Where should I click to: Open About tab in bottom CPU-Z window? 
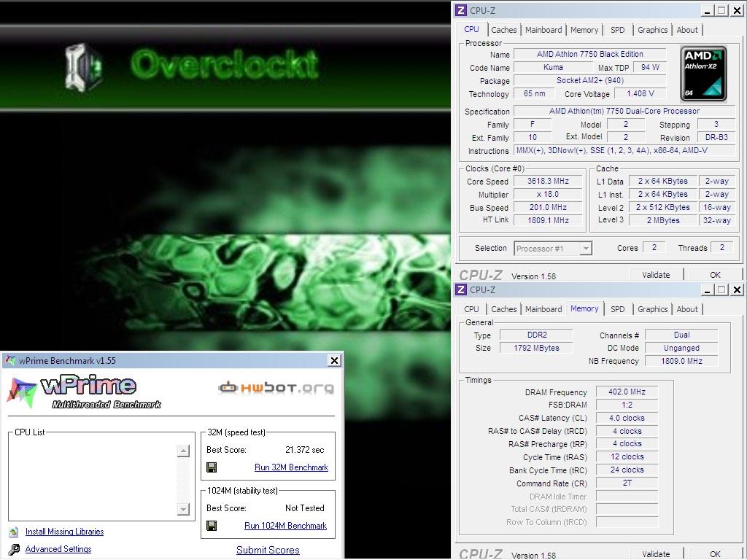[687, 309]
